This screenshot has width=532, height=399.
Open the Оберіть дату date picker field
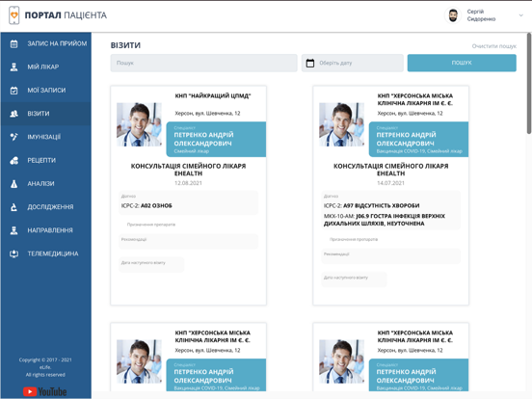353,63
